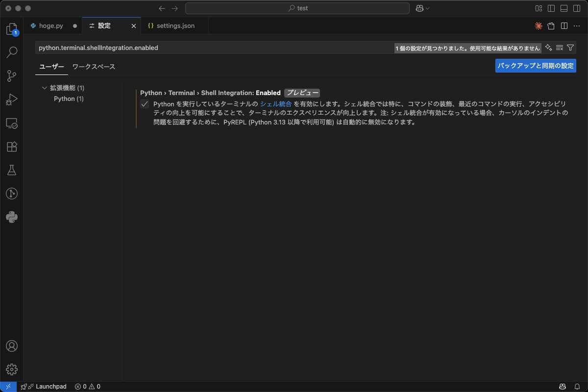Select Python (1) in the settings tree
This screenshot has width=588, height=392.
69,98
